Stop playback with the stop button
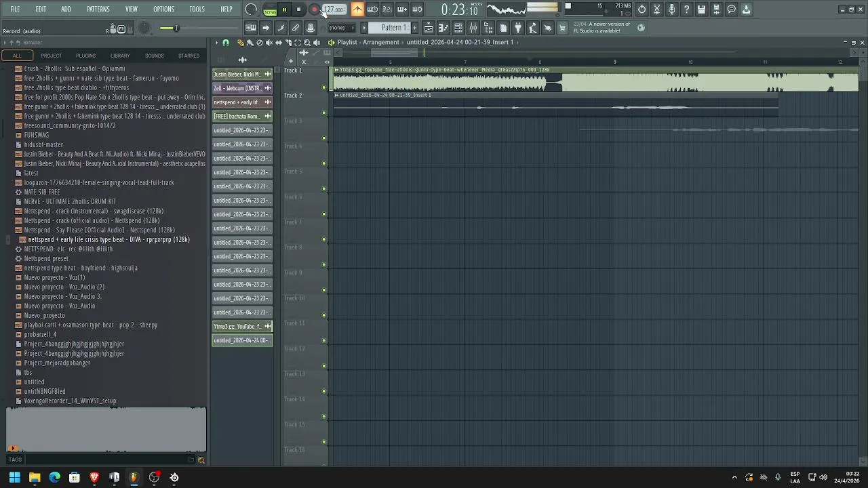The height and width of the screenshot is (488, 868). pos(299,9)
